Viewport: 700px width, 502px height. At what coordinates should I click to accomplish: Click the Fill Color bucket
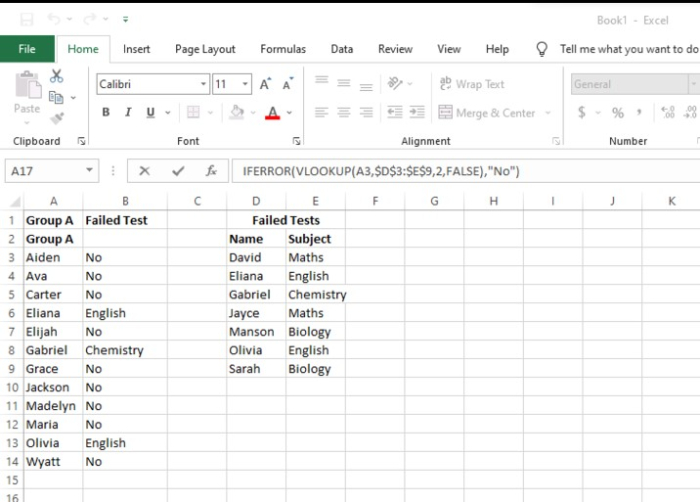(x=237, y=112)
